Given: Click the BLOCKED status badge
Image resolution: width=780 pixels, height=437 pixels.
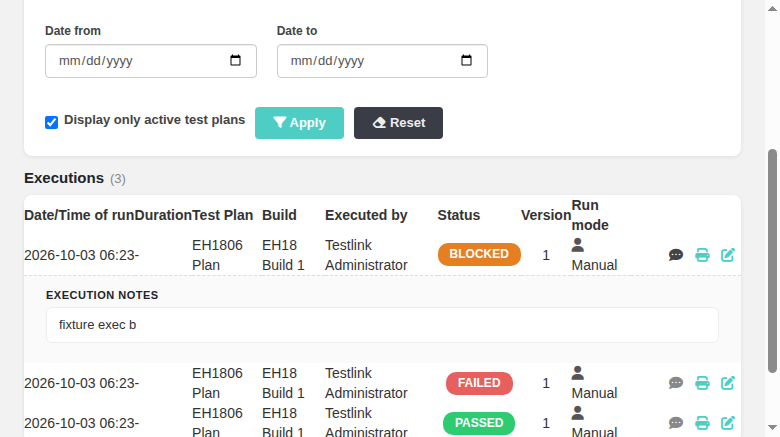Looking at the screenshot, I should [479, 254].
